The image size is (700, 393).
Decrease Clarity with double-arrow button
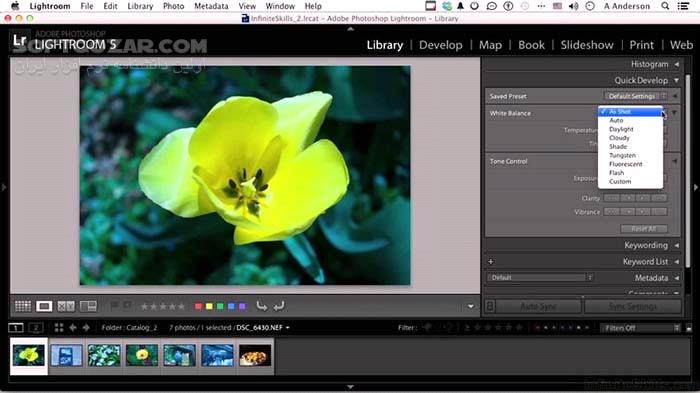coord(612,198)
